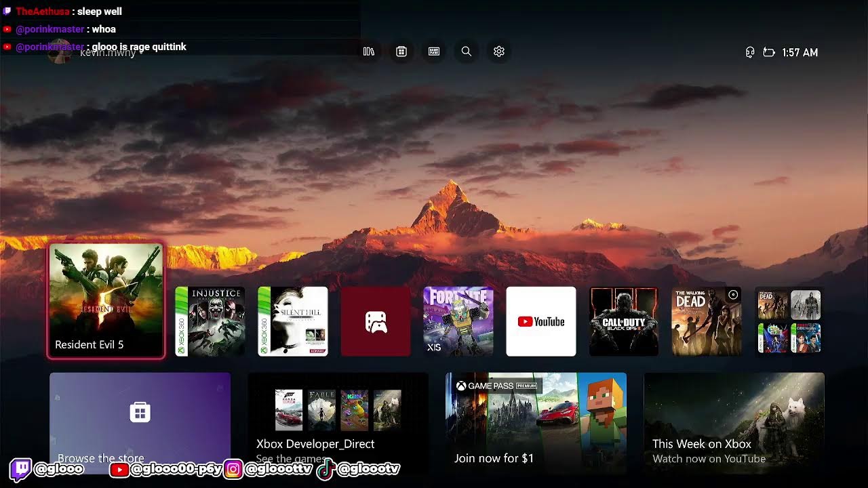The width and height of the screenshot is (868, 488).
Task: Click the 1:57 AM clock
Action: 800,52
